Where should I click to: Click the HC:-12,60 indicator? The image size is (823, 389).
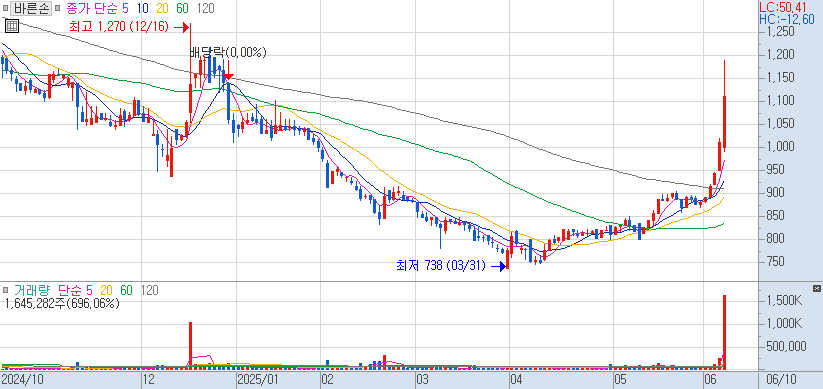coord(787,20)
